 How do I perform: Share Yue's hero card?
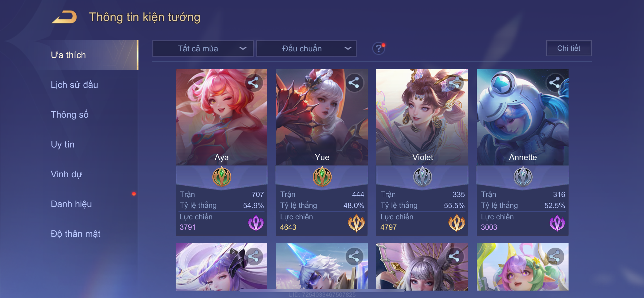click(x=354, y=83)
